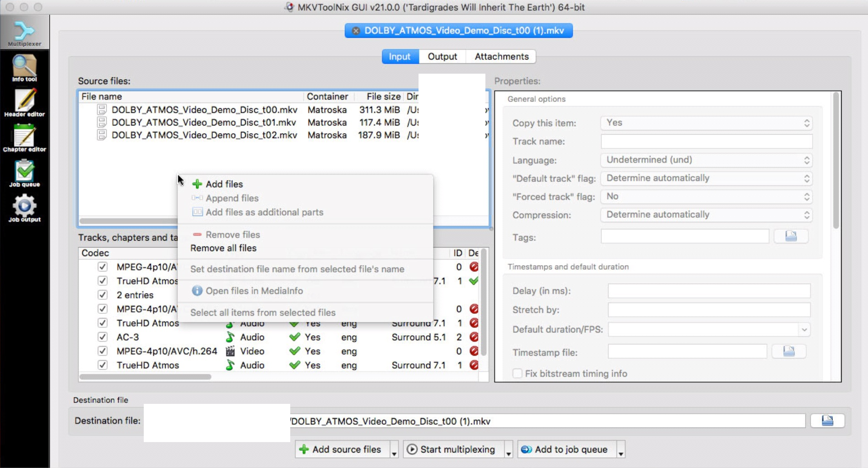Viewport: 868px width, 468px height.
Task: Toggle checkbox of first TrueHD Atmos track
Action: click(102, 281)
